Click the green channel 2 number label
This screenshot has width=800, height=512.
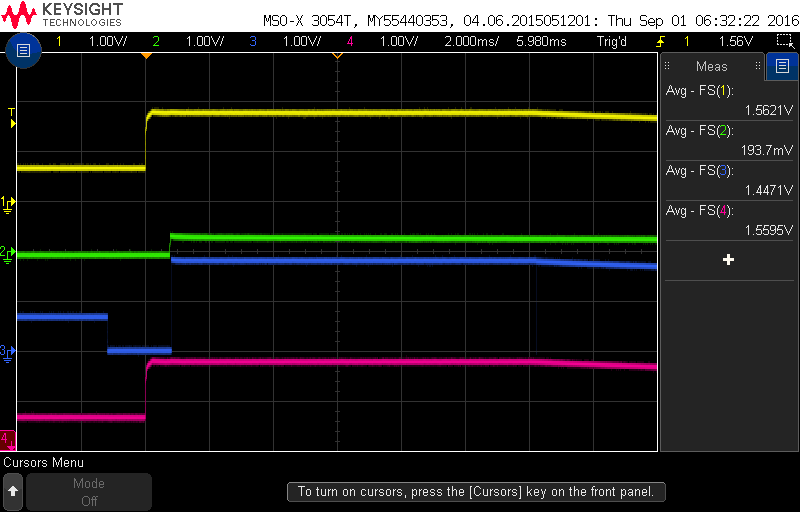pyautogui.click(x=156, y=41)
